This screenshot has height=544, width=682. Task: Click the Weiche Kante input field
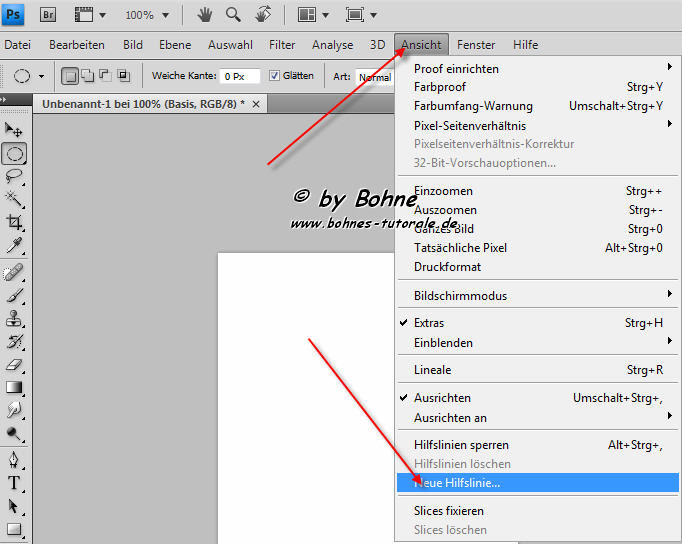coord(240,76)
